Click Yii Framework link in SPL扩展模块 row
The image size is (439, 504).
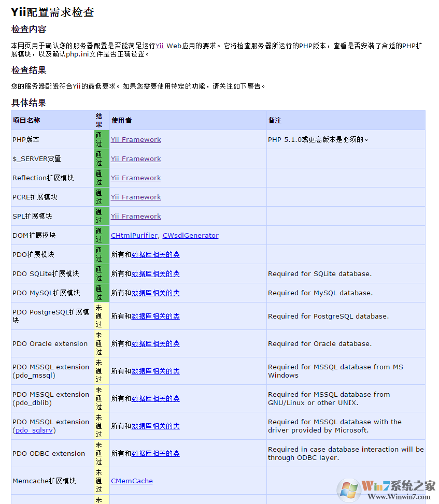click(136, 216)
